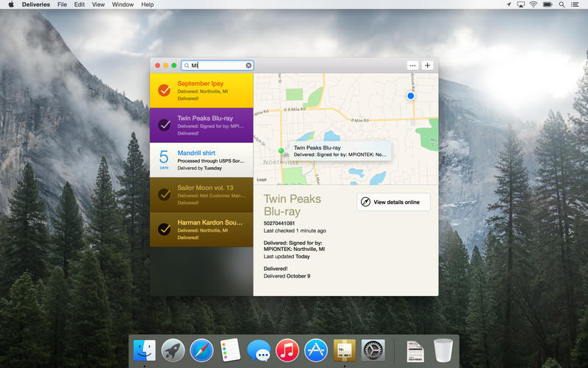This screenshot has width=588, height=368.
Task: Open the AirPlay display menu
Action: click(x=521, y=4)
